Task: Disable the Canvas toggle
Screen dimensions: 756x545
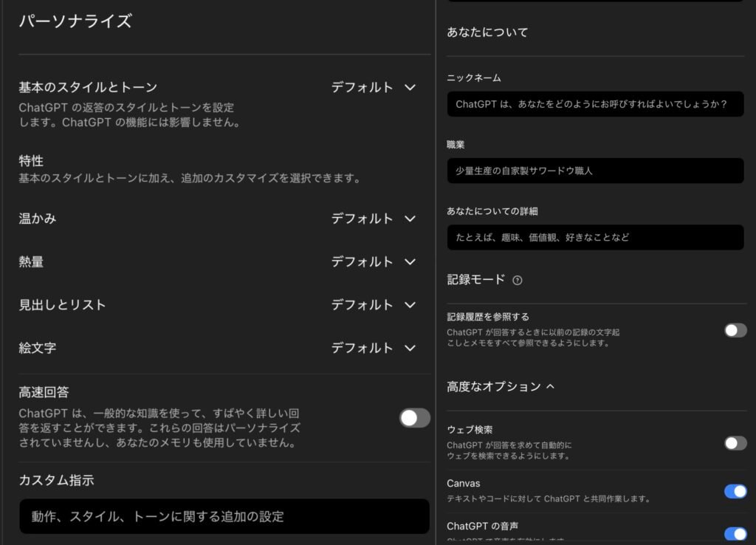Action: coord(735,491)
